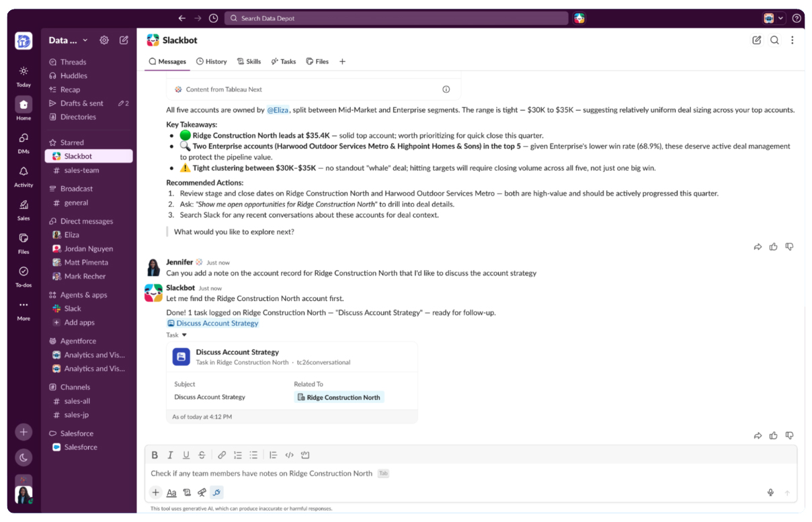Click the search icon in Slackbot header

point(774,40)
